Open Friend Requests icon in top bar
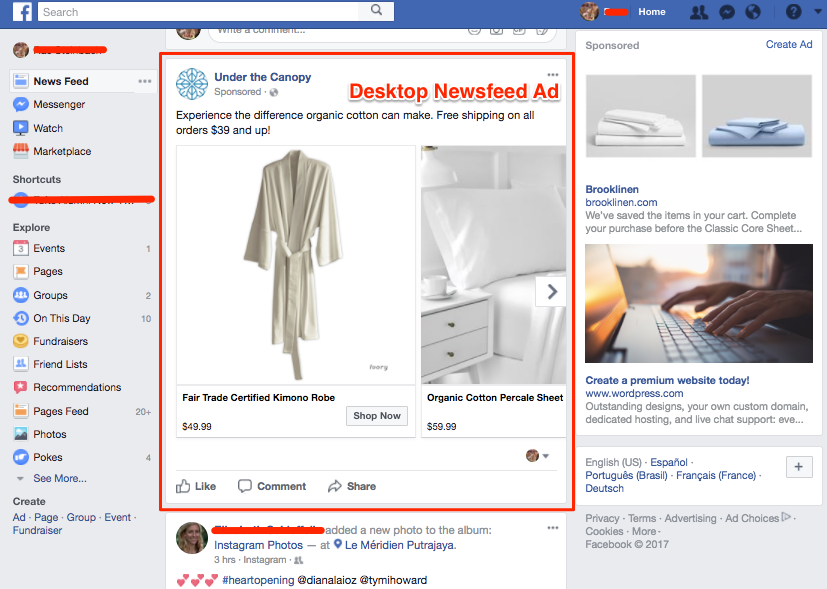The image size is (827, 589). 699,12
